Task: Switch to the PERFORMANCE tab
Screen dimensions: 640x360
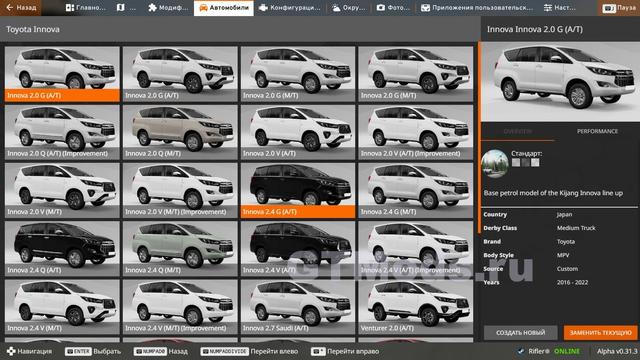Action: click(597, 131)
